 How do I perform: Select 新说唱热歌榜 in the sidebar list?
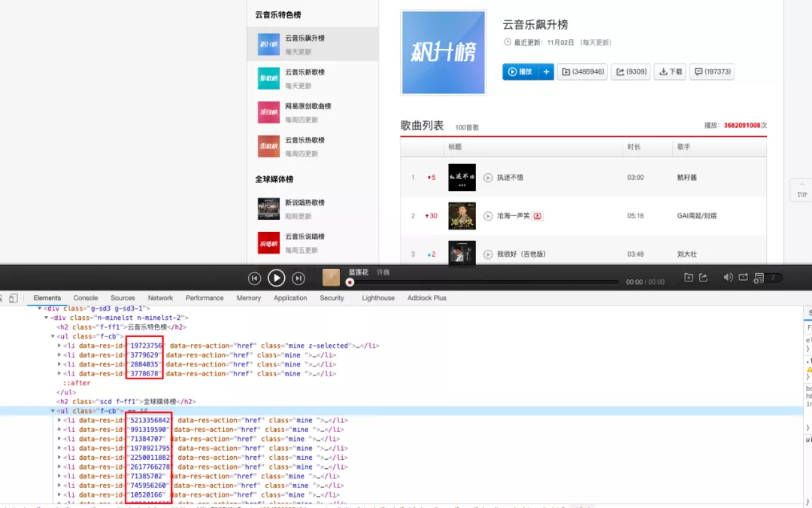tap(313, 209)
